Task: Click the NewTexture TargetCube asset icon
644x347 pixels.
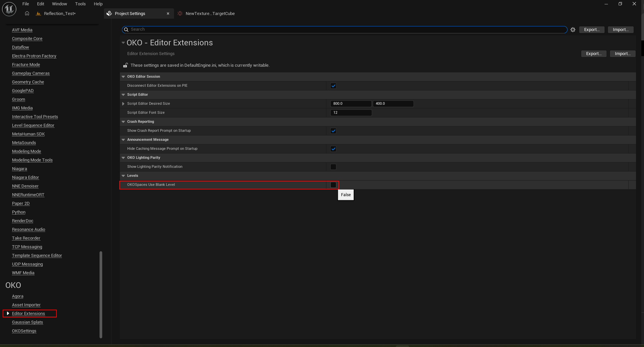Action: 180,13
